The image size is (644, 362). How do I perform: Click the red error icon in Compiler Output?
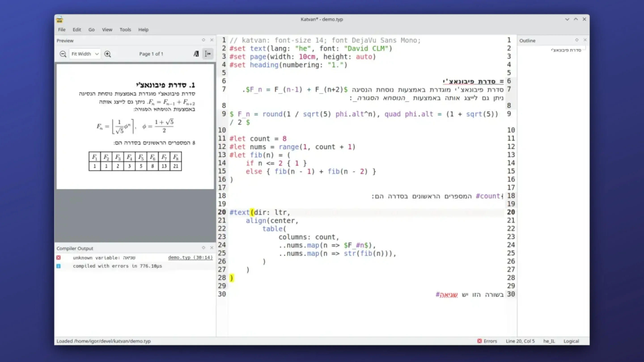(59, 258)
